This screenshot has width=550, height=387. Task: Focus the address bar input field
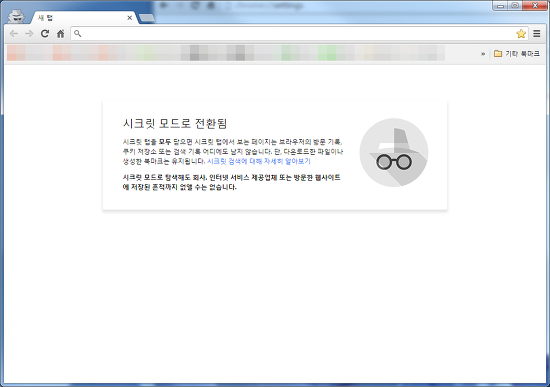coord(299,34)
